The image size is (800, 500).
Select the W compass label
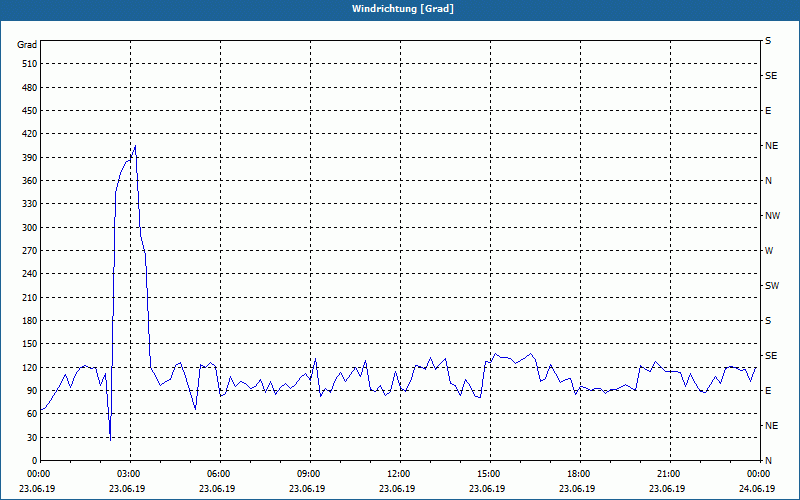769,251
